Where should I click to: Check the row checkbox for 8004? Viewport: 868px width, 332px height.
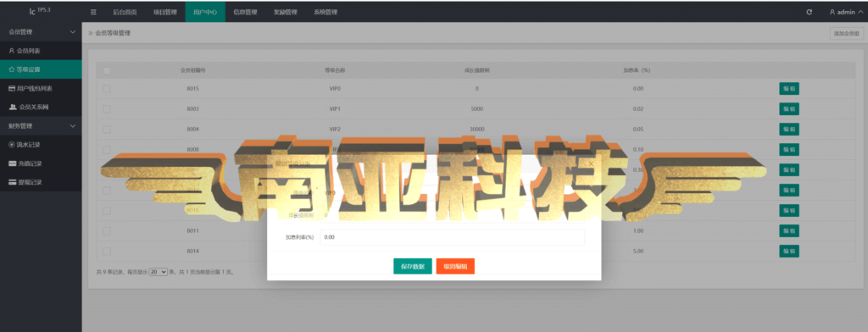click(106, 130)
